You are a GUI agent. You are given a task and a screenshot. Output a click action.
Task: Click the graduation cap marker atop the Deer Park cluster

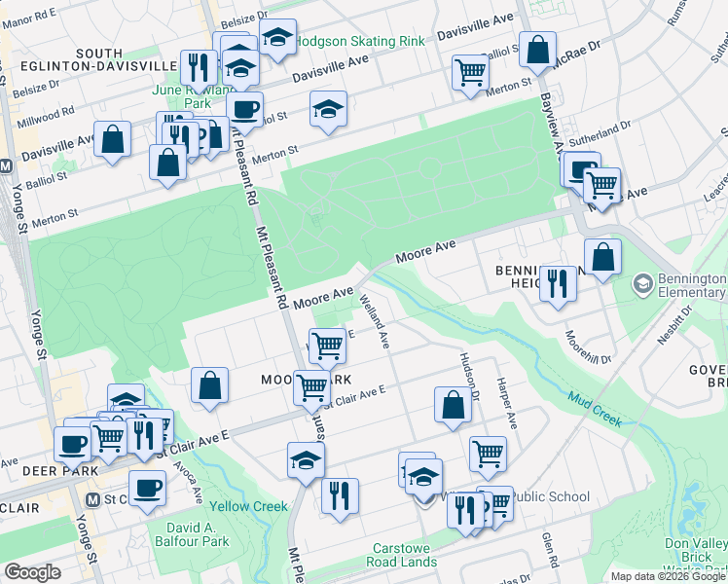pos(126,397)
